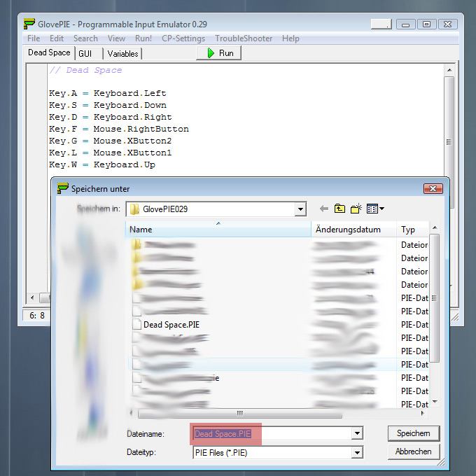Click the Abbrechen button

[x=414, y=451]
